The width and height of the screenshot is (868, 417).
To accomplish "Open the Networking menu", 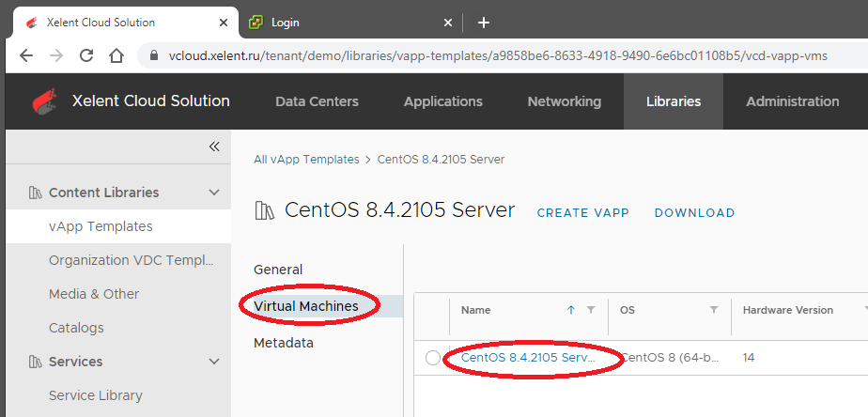I will [564, 101].
